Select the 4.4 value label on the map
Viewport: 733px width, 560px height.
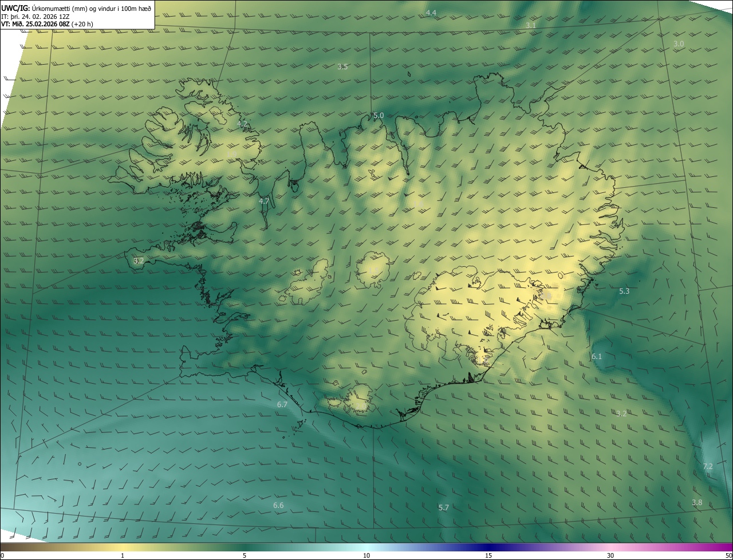click(x=431, y=13)
